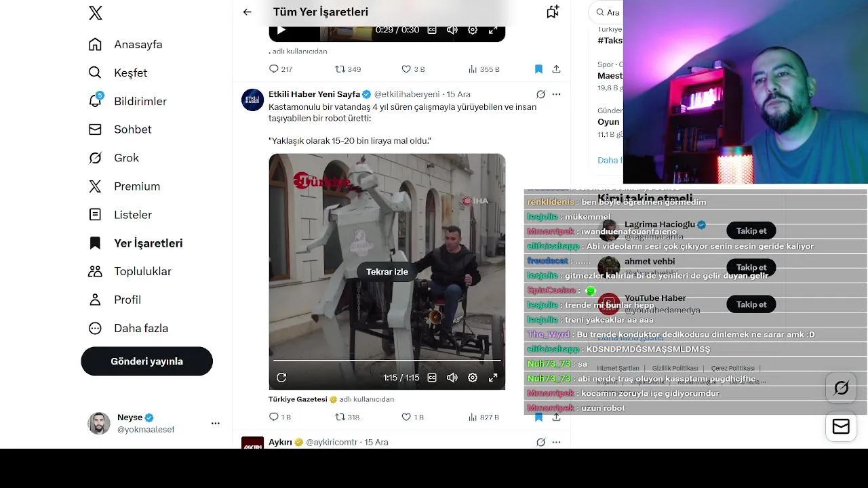
Task: Toggle captions on the robot video
Action: (432, 378)
